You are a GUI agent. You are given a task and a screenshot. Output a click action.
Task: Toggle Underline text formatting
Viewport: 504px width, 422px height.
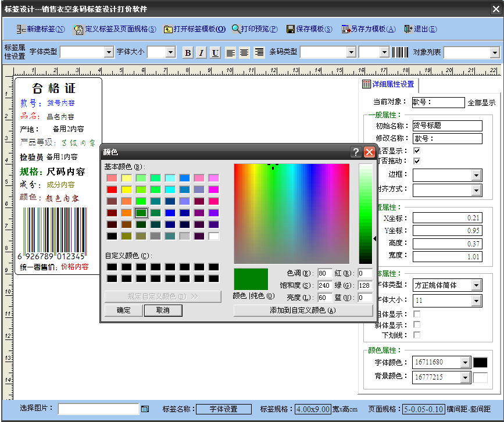click(x=215, y=53)
